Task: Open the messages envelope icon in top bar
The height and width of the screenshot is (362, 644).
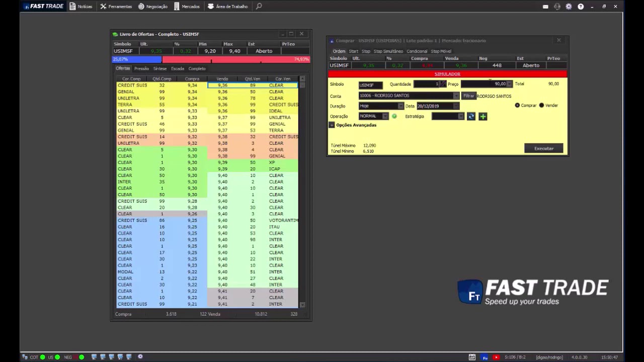Action: 545,7
